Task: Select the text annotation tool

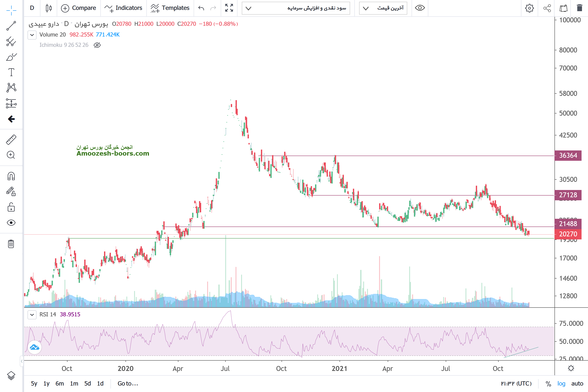Action: [11, 72]
